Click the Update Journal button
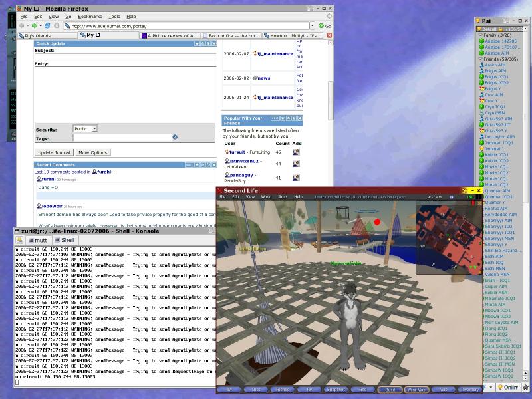532x399 pixels. click(55, 152)
